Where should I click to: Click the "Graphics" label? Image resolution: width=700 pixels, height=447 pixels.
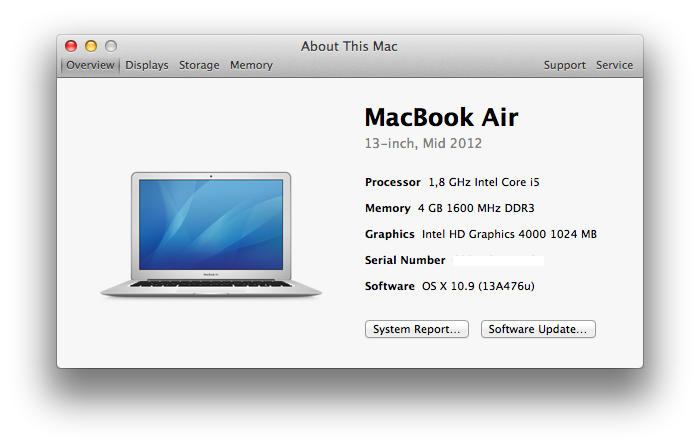(390, 234)
